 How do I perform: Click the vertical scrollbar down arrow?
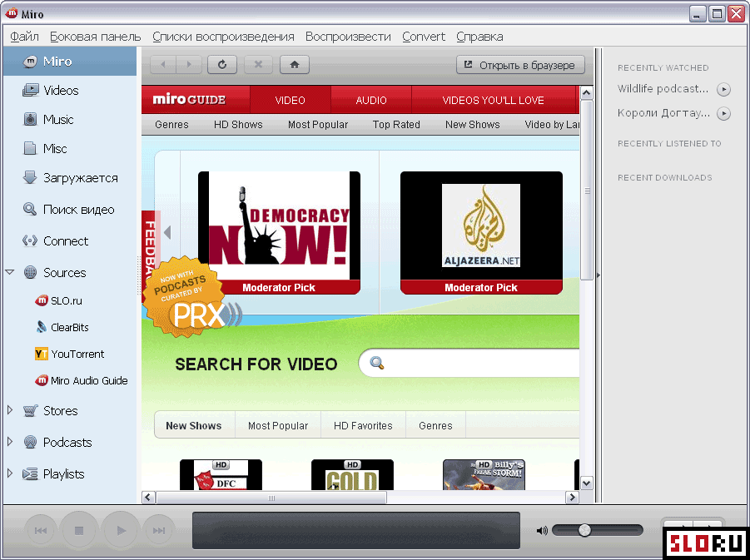[x=586, y=483]
